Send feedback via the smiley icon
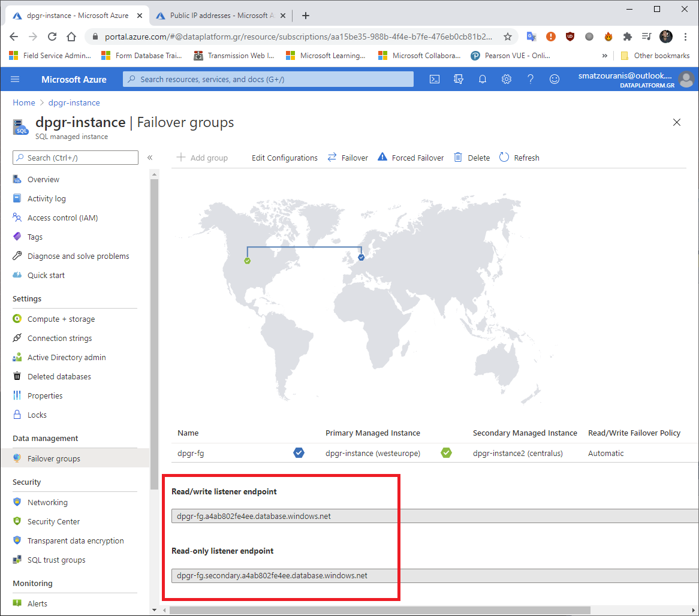The image size is (699, 616). coord(555,78)
